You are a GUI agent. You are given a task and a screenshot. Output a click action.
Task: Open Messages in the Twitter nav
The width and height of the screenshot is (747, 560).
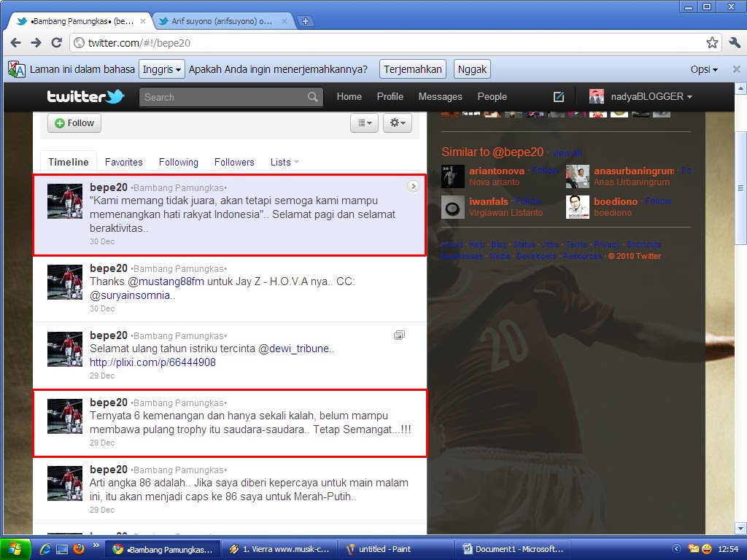pos(440,97)
